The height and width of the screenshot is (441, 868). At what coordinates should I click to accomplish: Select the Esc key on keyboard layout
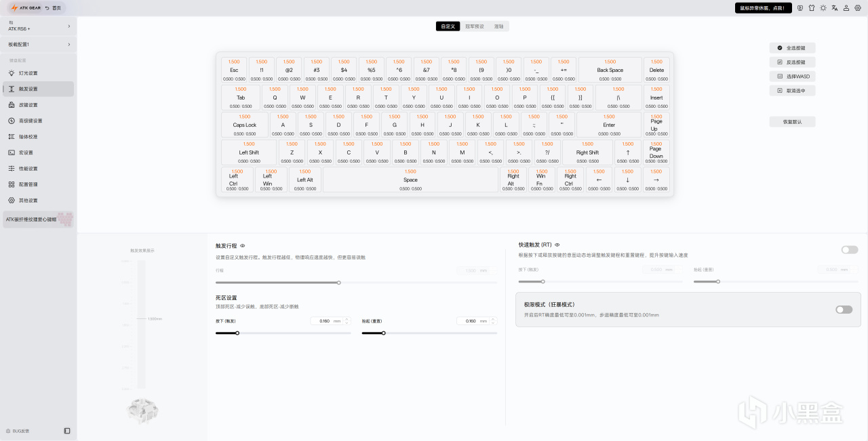234,70
